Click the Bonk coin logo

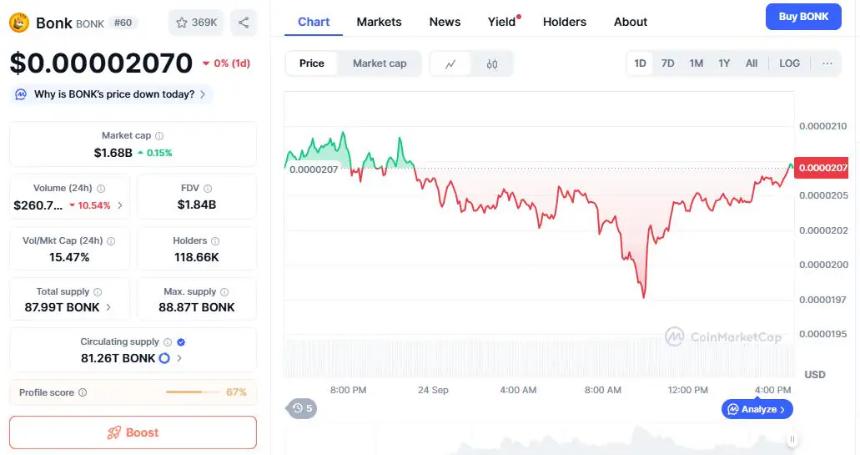coord(19,22)
